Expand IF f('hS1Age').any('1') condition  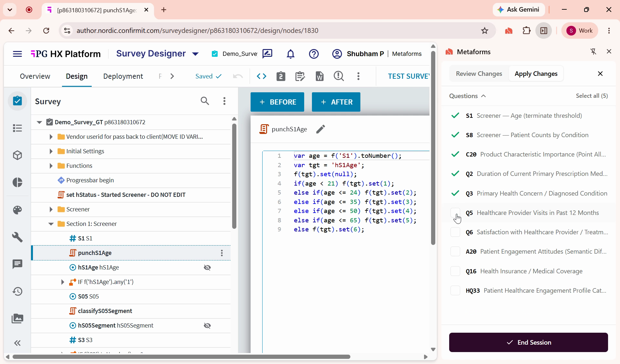tap(63, 282)
